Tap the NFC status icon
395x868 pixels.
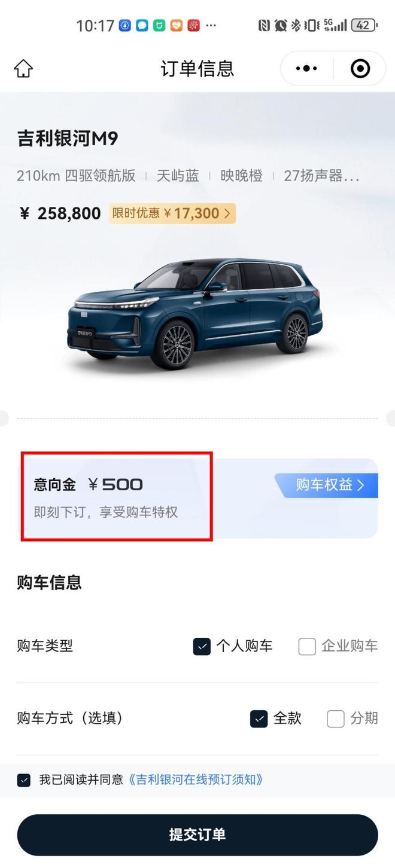click(264, 25)
